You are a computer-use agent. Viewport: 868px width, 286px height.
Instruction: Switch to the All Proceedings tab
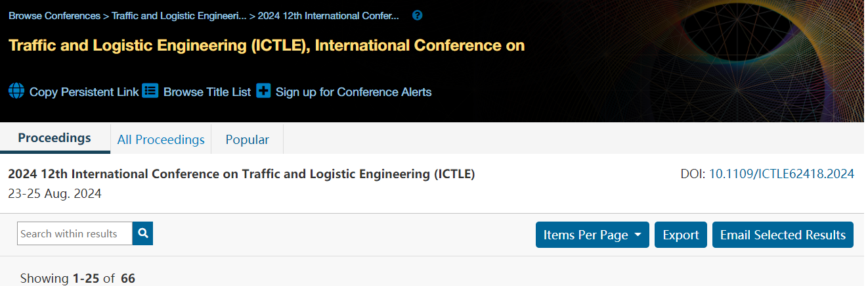point(161,139)
